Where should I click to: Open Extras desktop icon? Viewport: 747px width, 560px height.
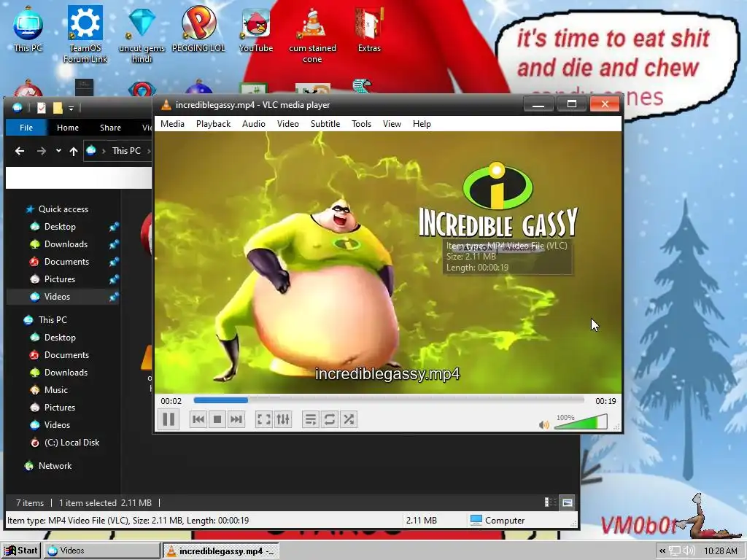click(369, 28)
